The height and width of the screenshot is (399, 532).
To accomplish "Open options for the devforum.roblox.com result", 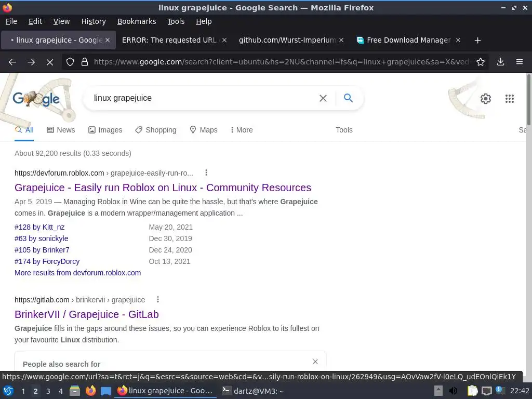I will 206,172.
